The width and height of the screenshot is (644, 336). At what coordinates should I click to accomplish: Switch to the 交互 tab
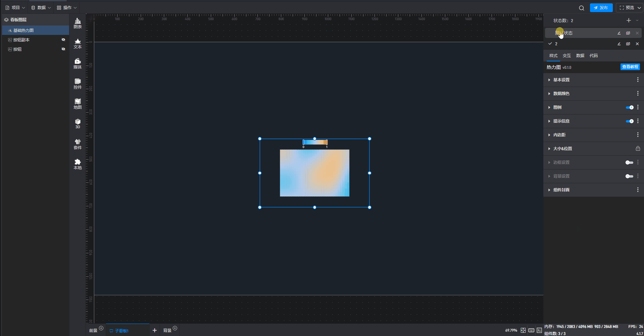567,56
